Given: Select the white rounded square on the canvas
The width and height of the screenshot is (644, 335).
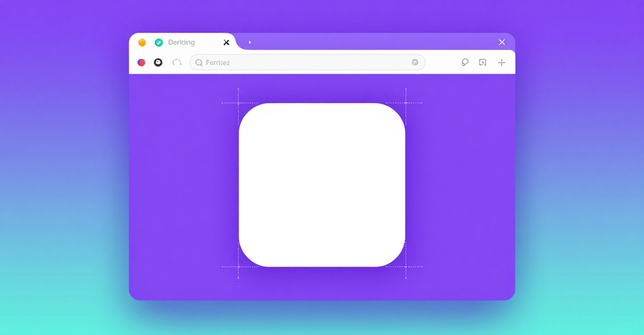Looking at the screenshot, I should (x=322, y=185).
